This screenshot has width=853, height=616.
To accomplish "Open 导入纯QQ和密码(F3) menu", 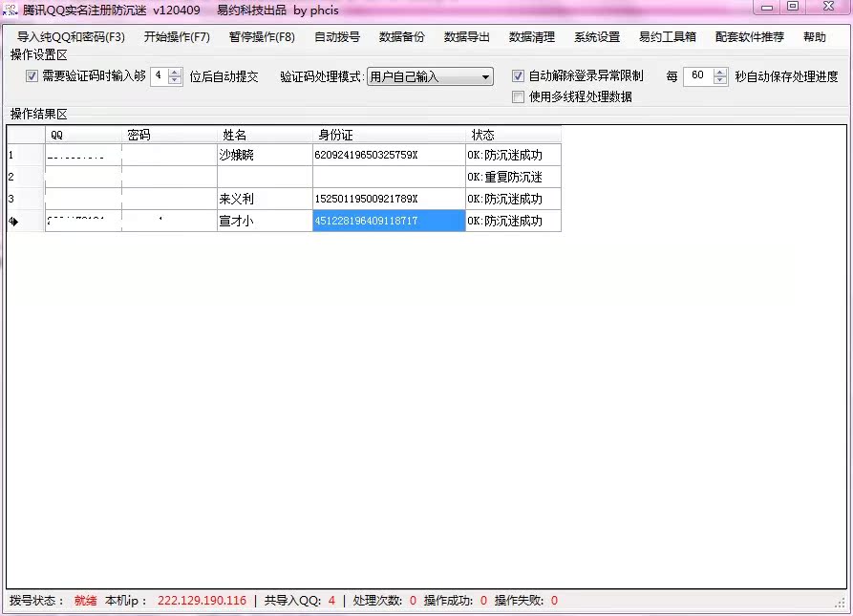I will [71, 37].
